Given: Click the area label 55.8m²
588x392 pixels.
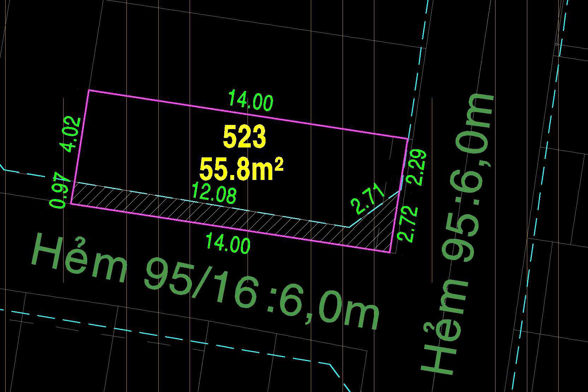Looking at the screenshot, I should coord(242,169).
